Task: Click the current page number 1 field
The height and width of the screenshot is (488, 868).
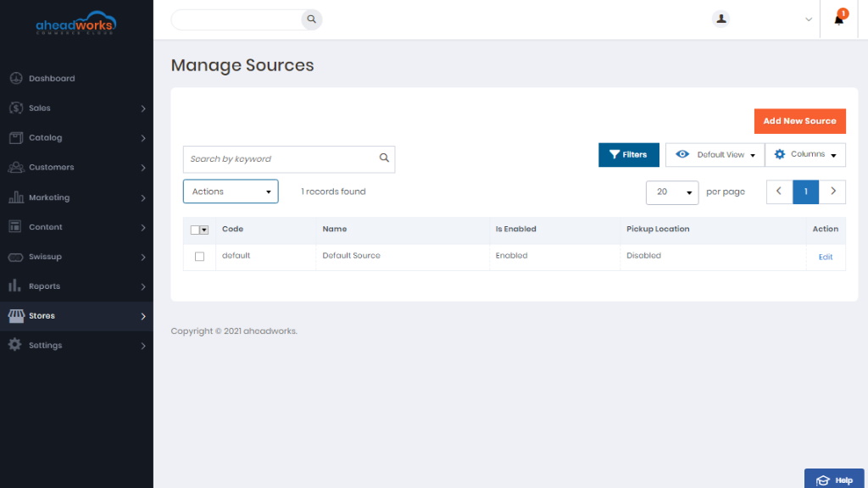Action: pos(805,192)
